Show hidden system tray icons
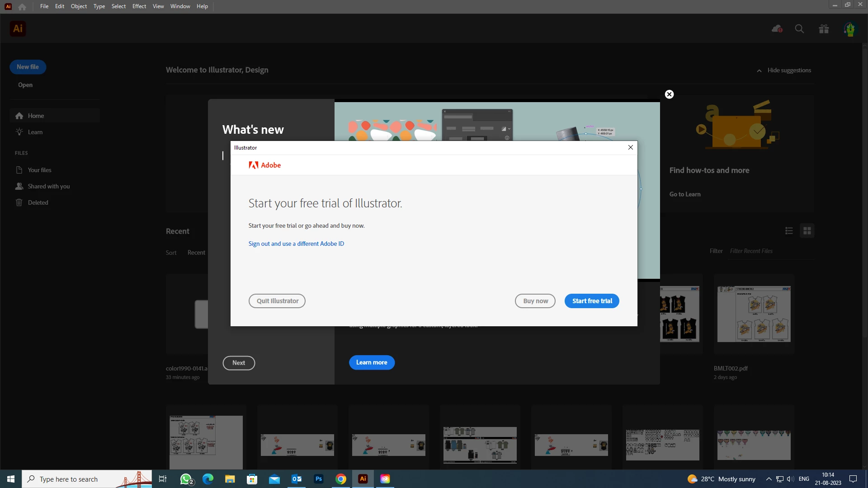Image resolution: width=868 pixels, height=488 pixels. 769,479
